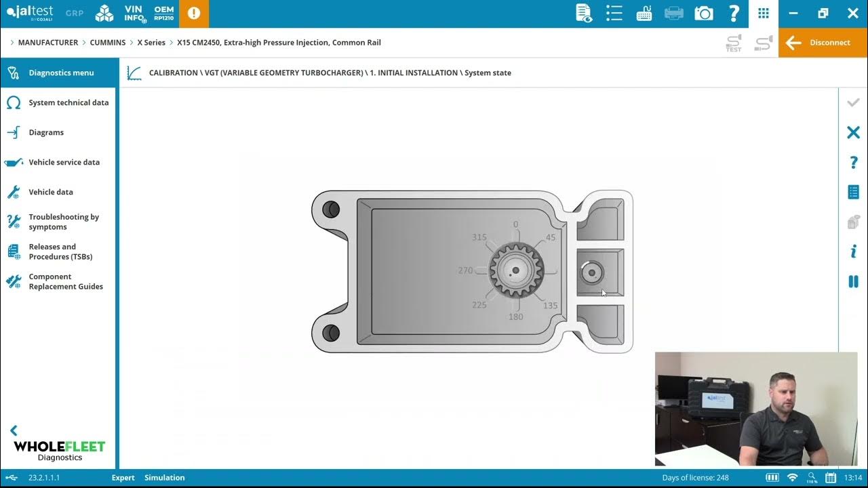
Task: Click the calibration graph icon in the header
Action: (x=134, y=73)
